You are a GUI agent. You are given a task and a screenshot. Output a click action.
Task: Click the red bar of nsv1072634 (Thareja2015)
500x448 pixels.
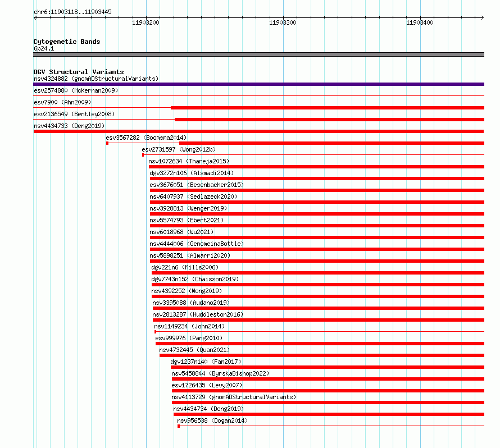(316, 167)
